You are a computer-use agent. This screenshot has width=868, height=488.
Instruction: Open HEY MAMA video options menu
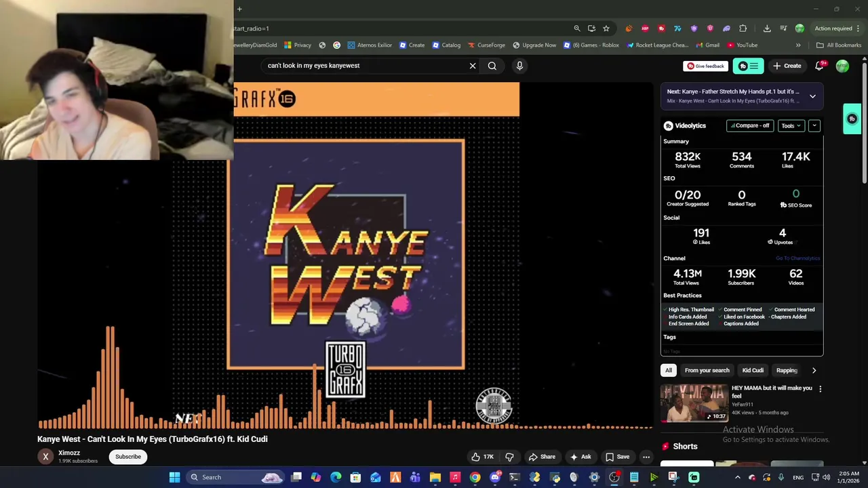coord(820,389)
